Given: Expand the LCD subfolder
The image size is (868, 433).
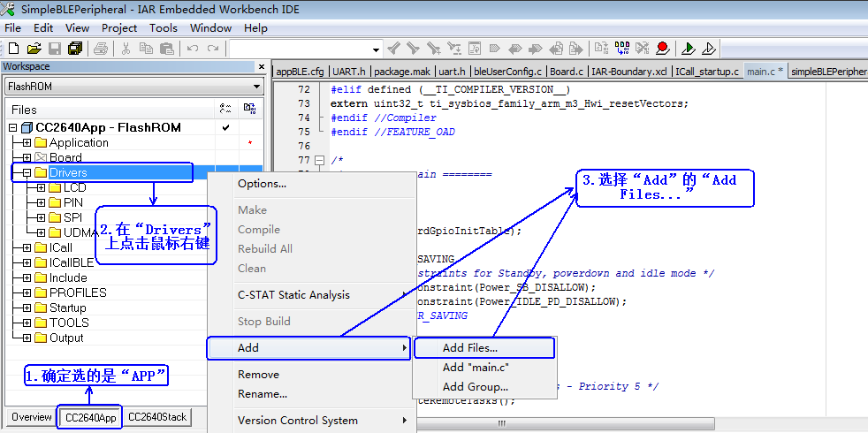Looking at the screenshot, I should (41, 187).
